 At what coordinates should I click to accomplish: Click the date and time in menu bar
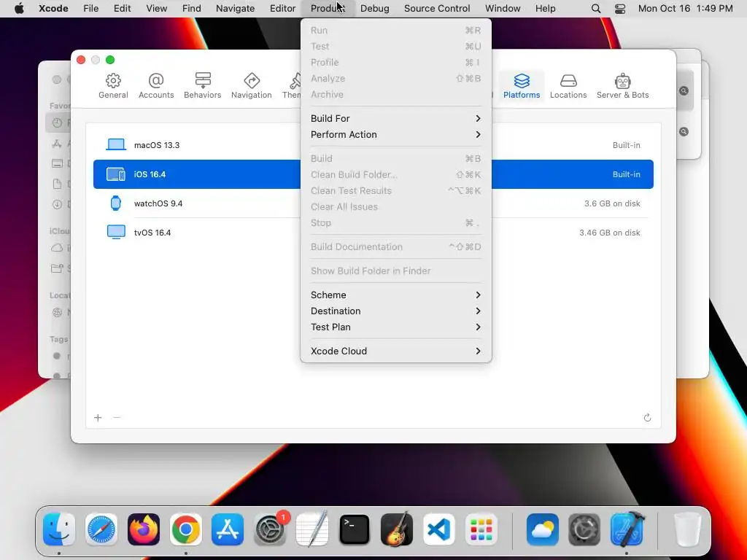685,9
